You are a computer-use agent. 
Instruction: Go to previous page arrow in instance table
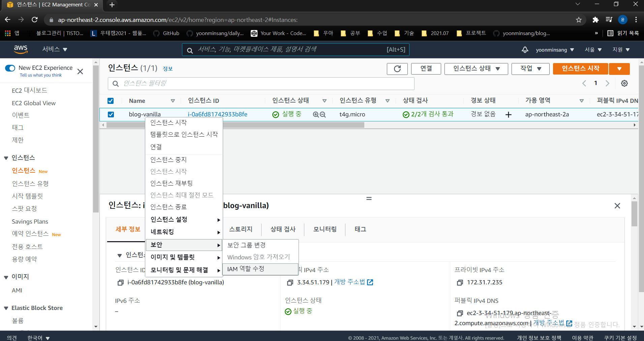pos(584,83)
